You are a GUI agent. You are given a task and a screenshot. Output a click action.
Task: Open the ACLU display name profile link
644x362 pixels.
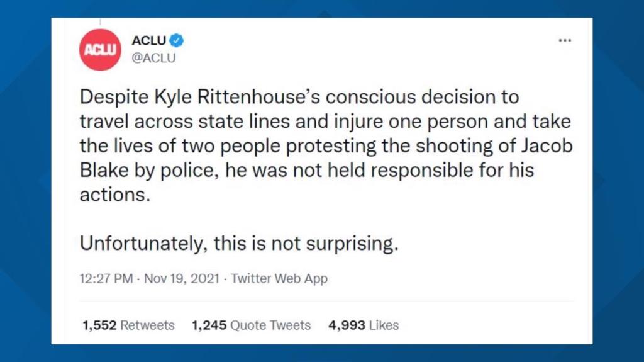(x=149, y=41)
